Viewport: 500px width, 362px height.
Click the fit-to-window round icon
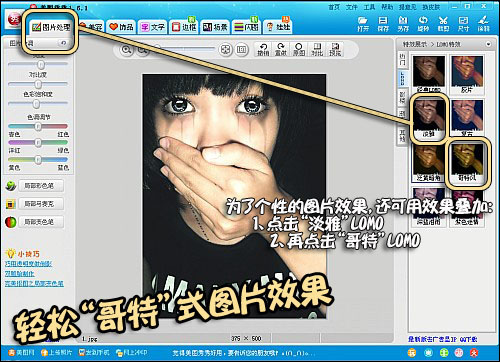pyautogui.click(x=226, y=50)
